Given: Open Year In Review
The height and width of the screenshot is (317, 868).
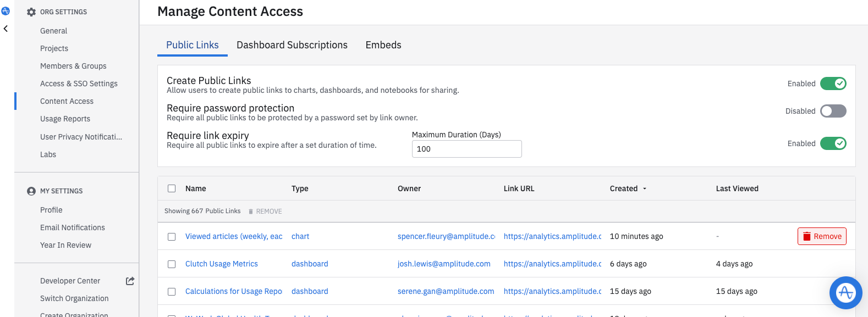Looking at the screenshot, I should click(x=66, y=245).
